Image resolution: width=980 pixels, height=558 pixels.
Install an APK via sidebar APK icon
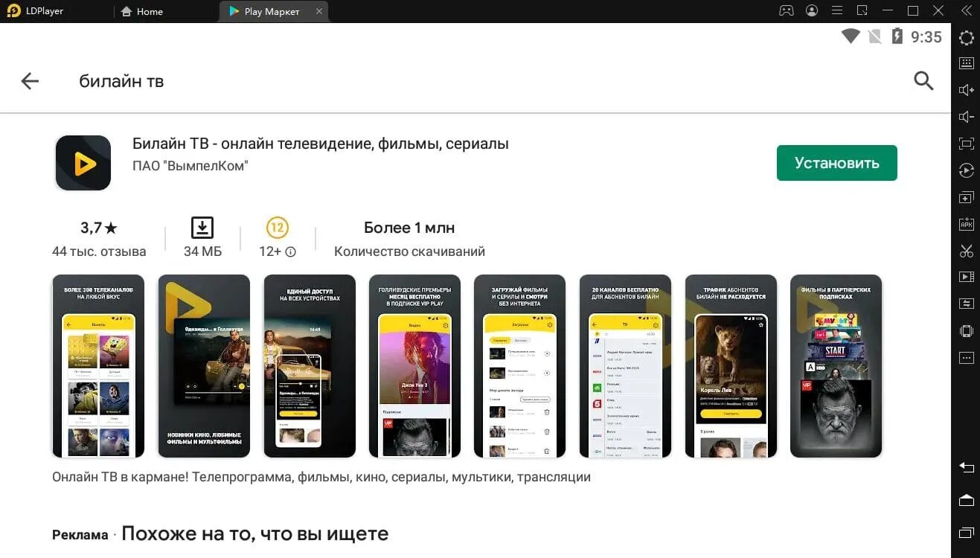click(x=966, y=224)
